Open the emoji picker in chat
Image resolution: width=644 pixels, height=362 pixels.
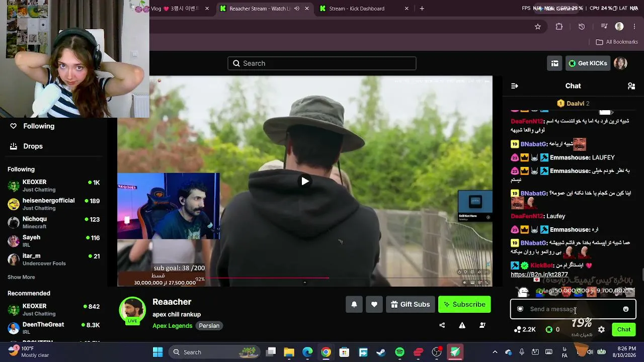click(x=626, y=309)
